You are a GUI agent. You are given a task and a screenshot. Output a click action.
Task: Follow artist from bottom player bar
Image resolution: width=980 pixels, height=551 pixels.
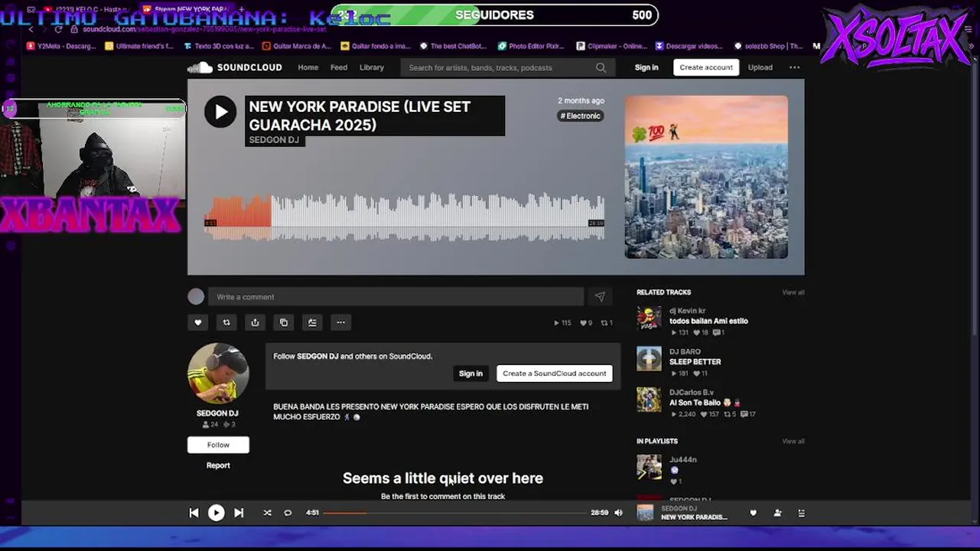(x=777, y=513)
